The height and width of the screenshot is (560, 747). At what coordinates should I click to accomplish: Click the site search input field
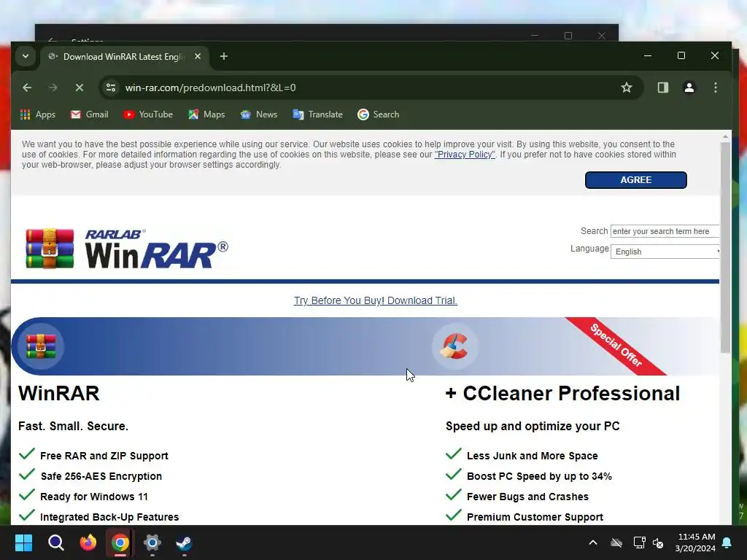(x=665, y=231)
